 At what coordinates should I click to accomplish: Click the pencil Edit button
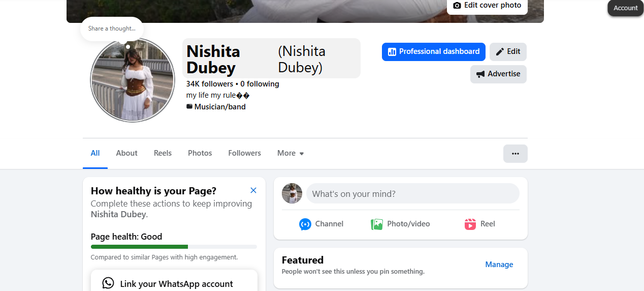point(508,52)
